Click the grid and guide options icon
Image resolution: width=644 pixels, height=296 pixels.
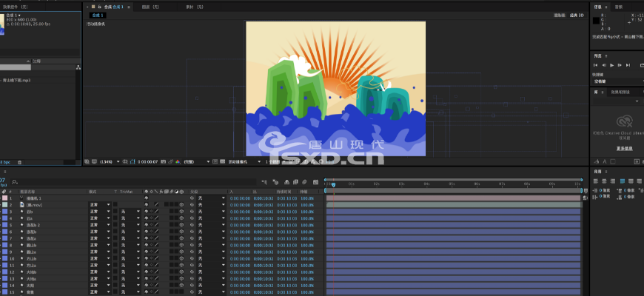click(x=125, y=162)
